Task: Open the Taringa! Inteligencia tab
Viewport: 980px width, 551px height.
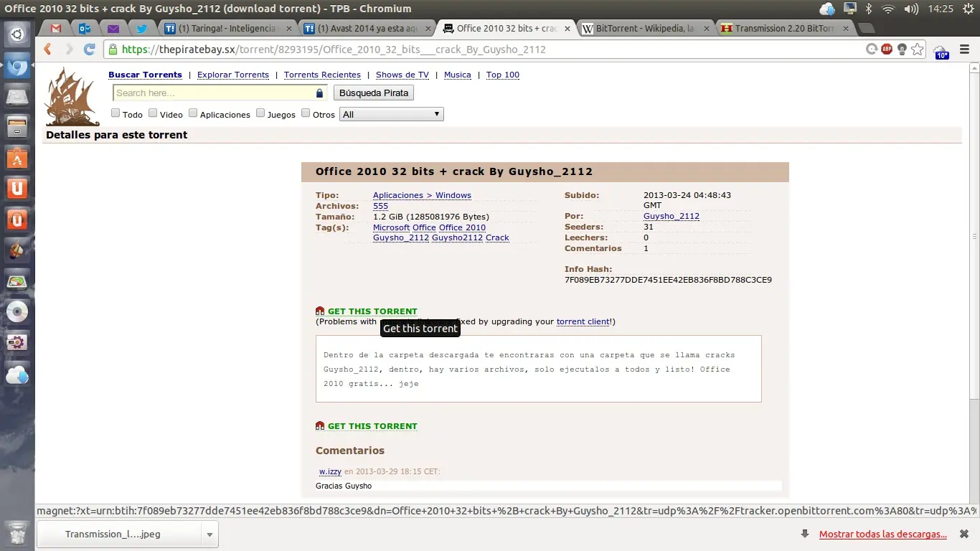Action: (x=228, y=29)
